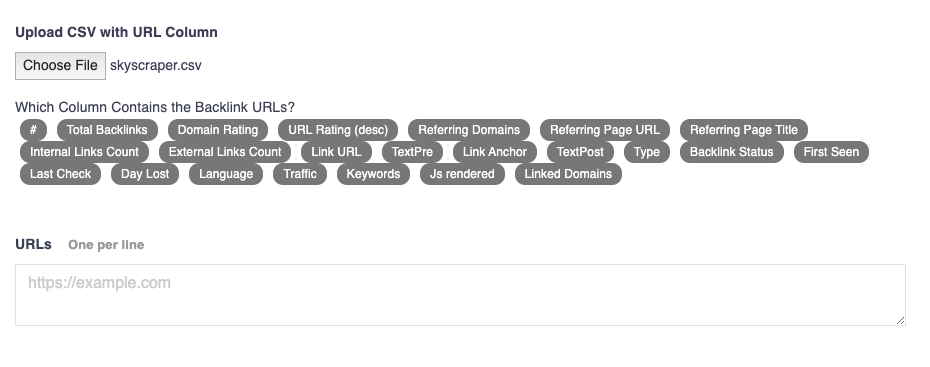Choose the First Seen column
Image resolution: width=930 pixels, height=367 pixels.
pyautogui.click(x=831, y=152)
